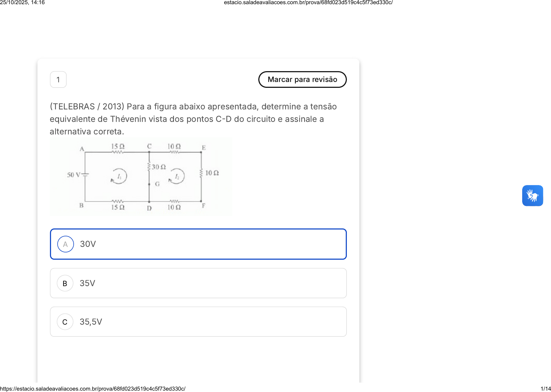Image resolution: width=551 pixels, height=392 pixels.
Task: Select the letter C circle for 35,5V
Action: (x=65, y=322)
